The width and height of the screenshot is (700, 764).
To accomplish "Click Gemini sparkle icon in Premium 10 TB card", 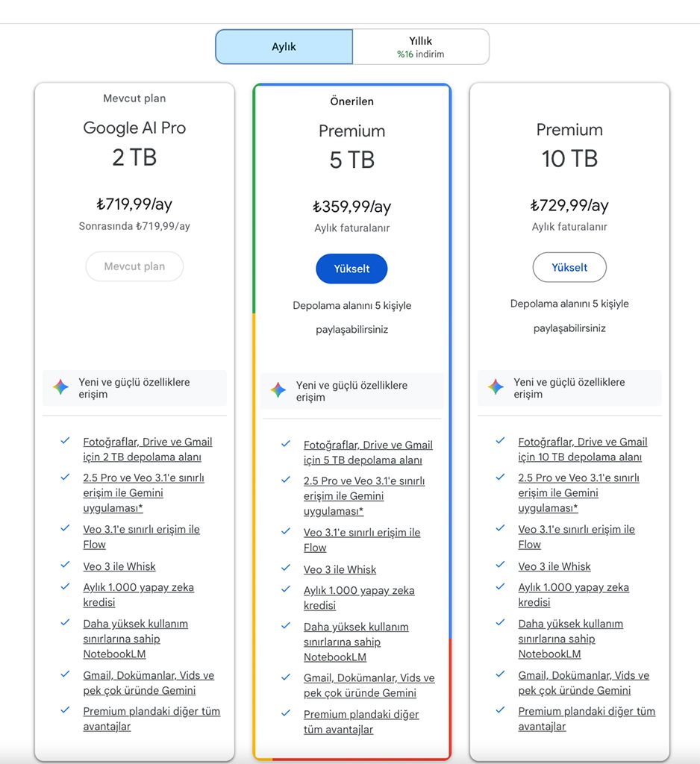I will tap(496, 387).
